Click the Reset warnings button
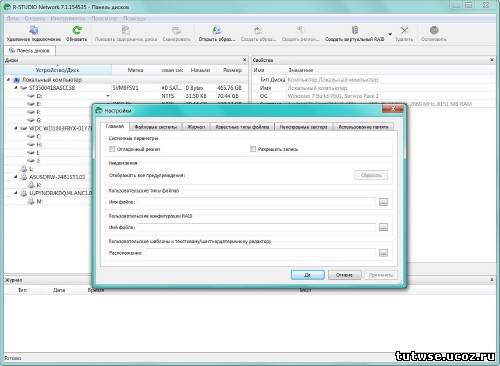Screen dimensions: 500x366 (x=371, y=175)
